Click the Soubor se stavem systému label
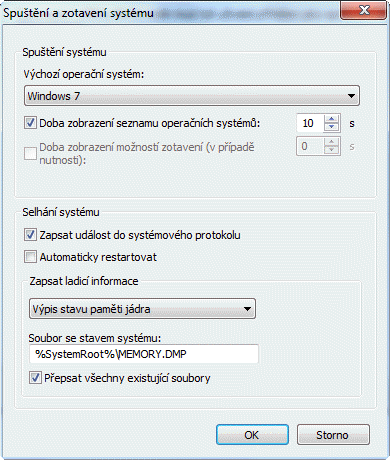This screenshot has width=390, height=460. 95,338
